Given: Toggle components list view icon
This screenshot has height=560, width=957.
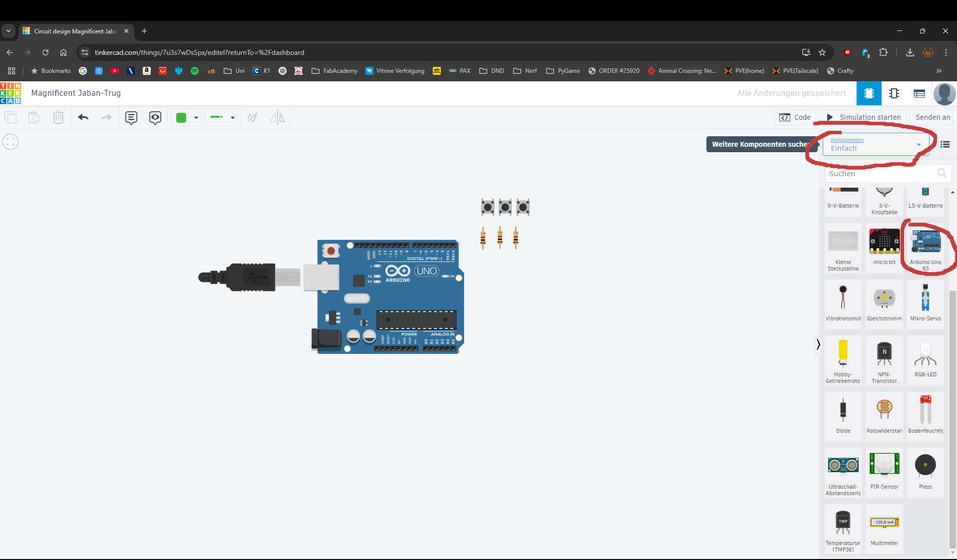Looking at the screenshot, I should [945, 145].
